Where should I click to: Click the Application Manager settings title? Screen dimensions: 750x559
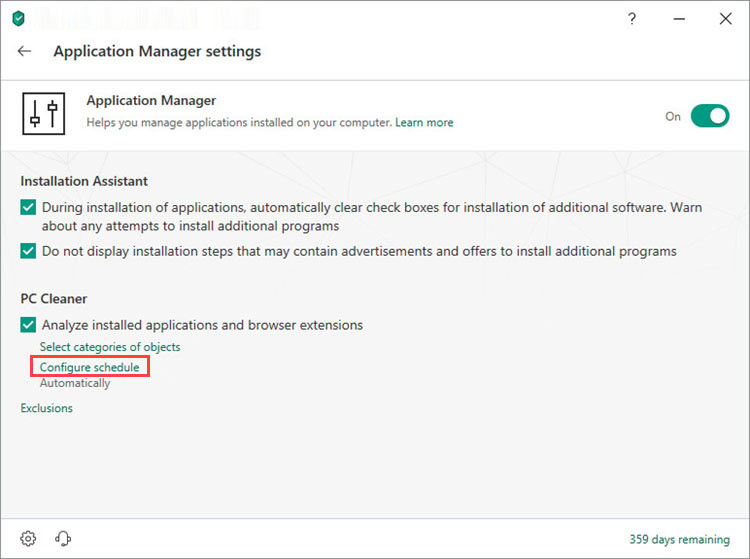(157, 51)
